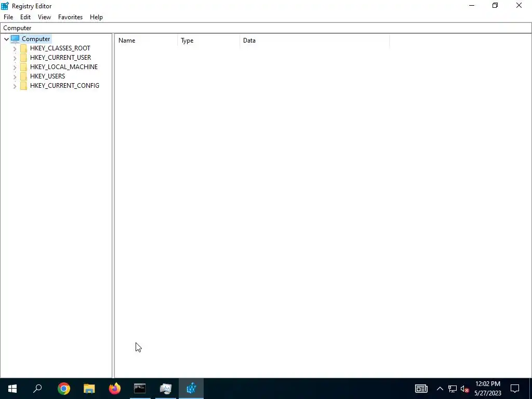532x399 pixels.
Task: Click the registry address bar field
Action: [266, 28]
